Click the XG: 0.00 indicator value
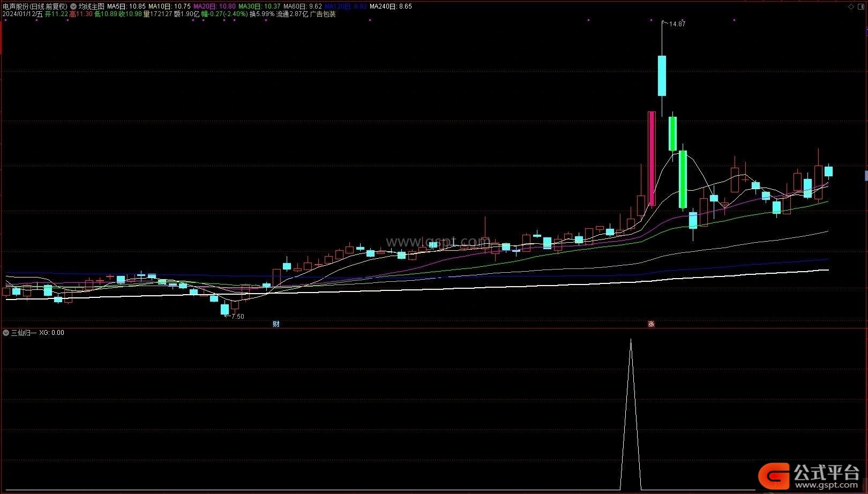This screenshot has width=868, height=494. (x=51, y=333)
